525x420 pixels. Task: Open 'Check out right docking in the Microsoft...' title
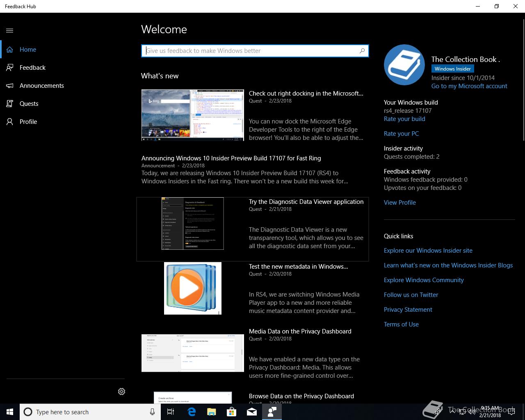[306, 94]
